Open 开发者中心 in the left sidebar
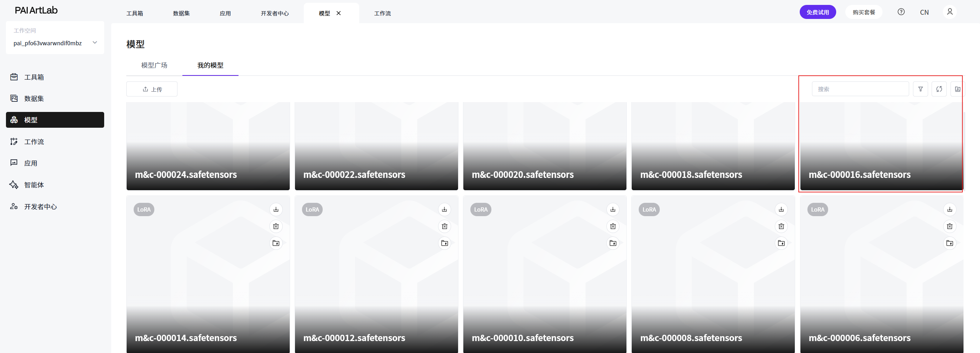The image size is (980, 353). [55, 207]
